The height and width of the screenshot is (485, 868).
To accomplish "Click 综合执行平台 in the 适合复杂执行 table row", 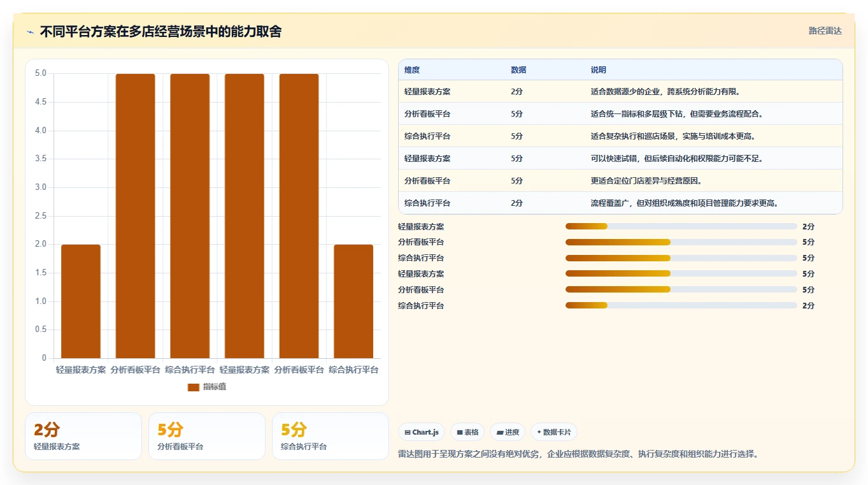I will [427, 136].
